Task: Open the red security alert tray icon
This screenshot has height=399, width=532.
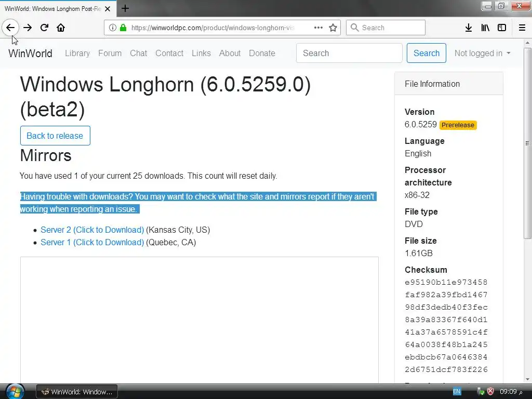Action: click(490, 392)
